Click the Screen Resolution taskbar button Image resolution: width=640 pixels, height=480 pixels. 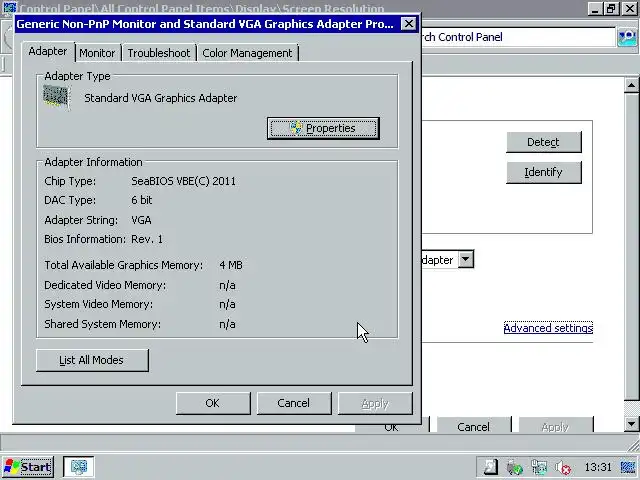(x=79, y=467)
